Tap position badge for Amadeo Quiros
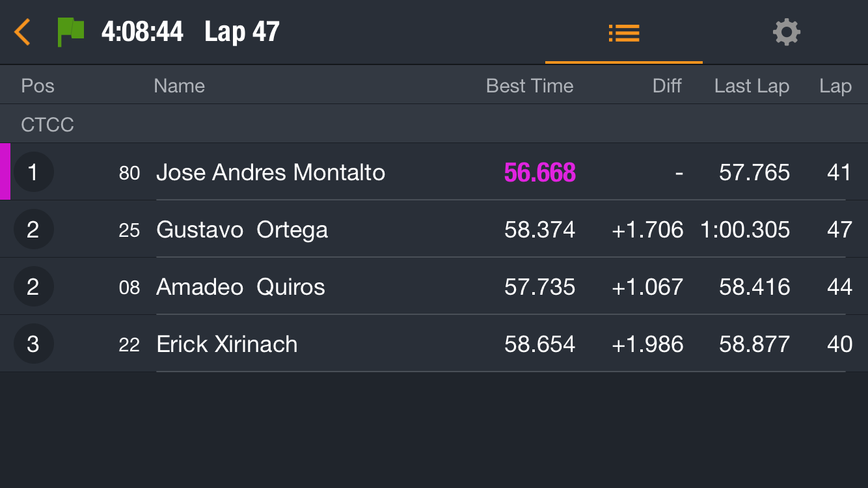The width and height of the screenshot is (868, 488). [33, 287]
